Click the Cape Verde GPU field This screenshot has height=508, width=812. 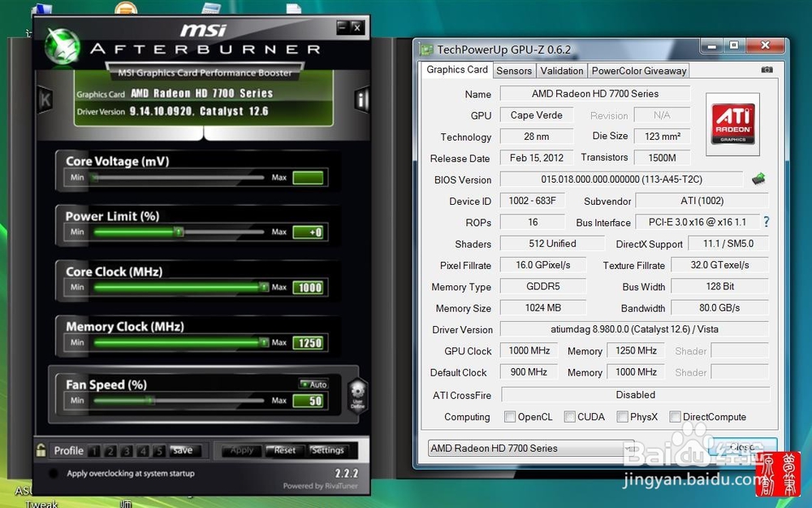pyautogui.click(x=537, y=115)
